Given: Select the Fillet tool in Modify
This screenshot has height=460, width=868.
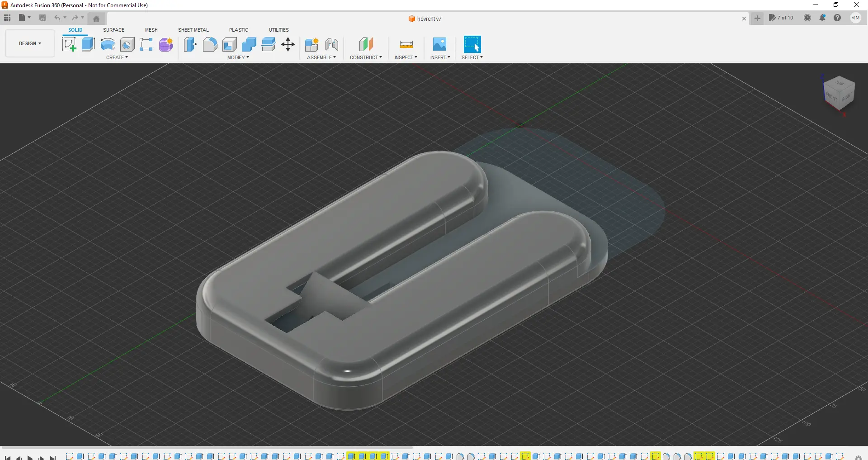Looking at the screenshot, I should click(210, 44).
